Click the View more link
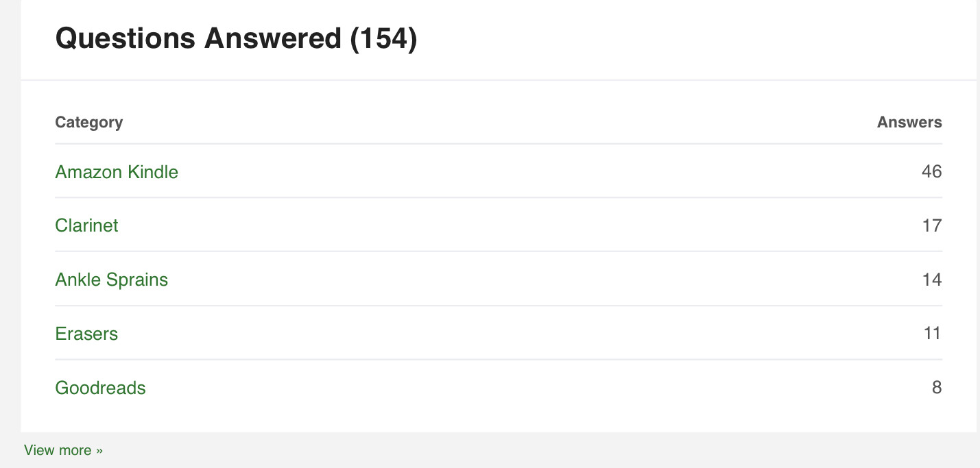Image resolution: width=980 pixels, height=468 pixels. (63, 450)
